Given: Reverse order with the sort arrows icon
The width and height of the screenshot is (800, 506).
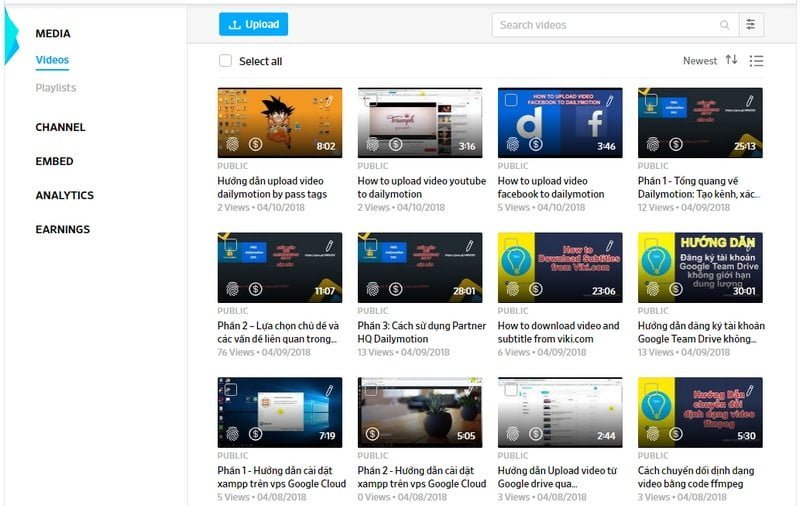Looking at the screenshot, I should [x=731, y=60].
